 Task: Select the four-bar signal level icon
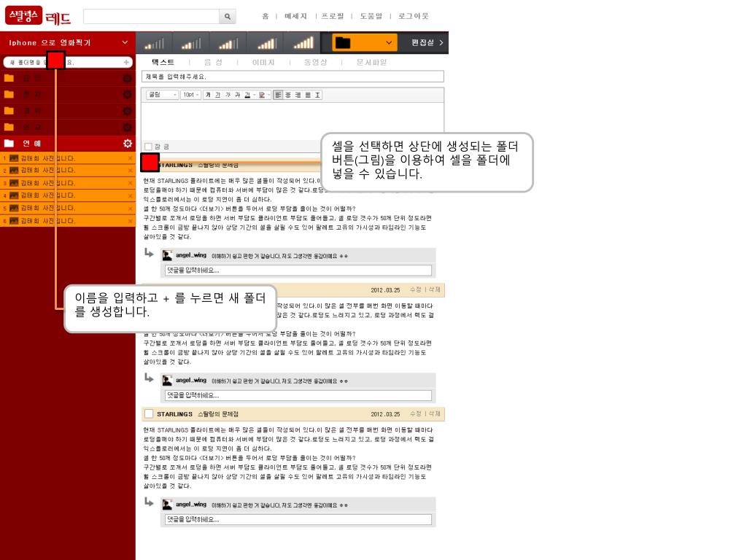click(x=266, y=43)
